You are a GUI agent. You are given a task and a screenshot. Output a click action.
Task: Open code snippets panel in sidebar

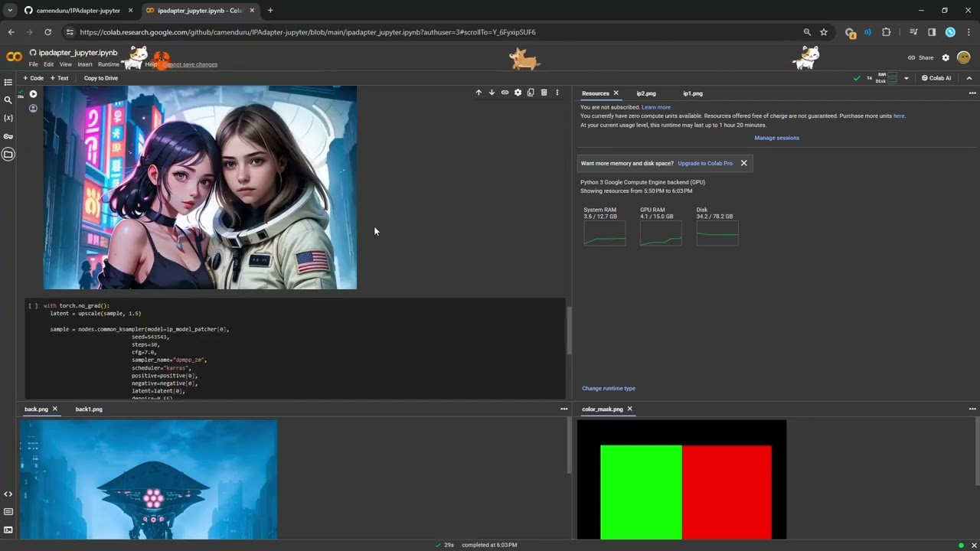tap(8, 494)
